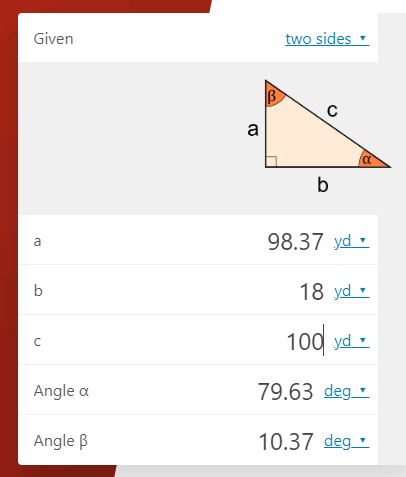Click the side c value field 100

tap(305, 342)
